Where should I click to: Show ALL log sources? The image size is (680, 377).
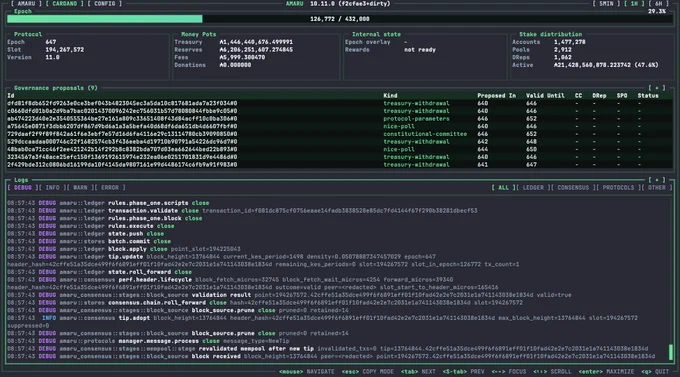coord(503,188)
